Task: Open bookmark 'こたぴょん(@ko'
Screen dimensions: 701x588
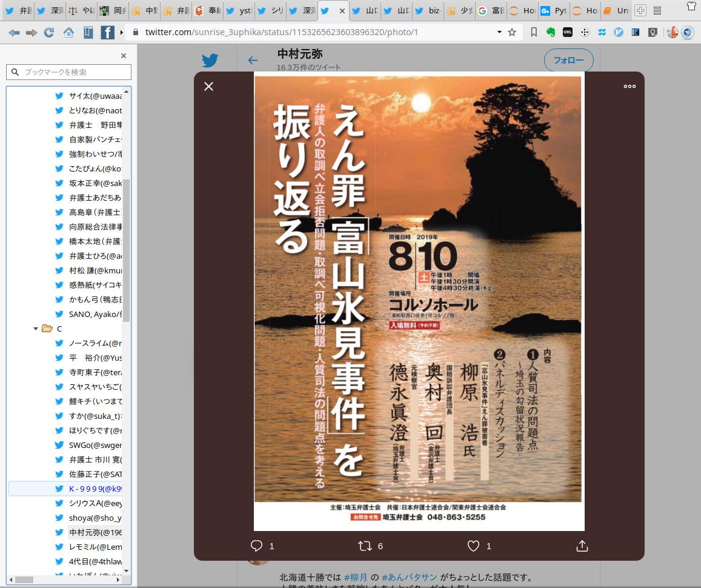Action: pos(88,169)
